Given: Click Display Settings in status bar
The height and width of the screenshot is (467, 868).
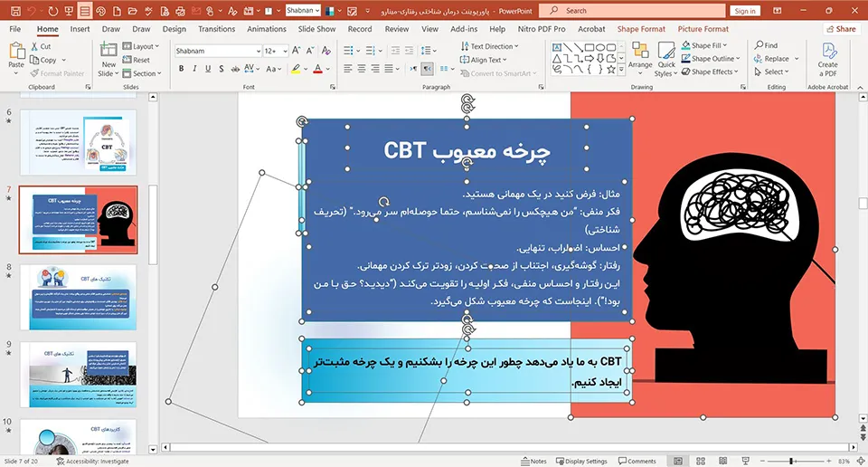Looking at the screenshot, I should pyautogui.click(x=581, y=461).
